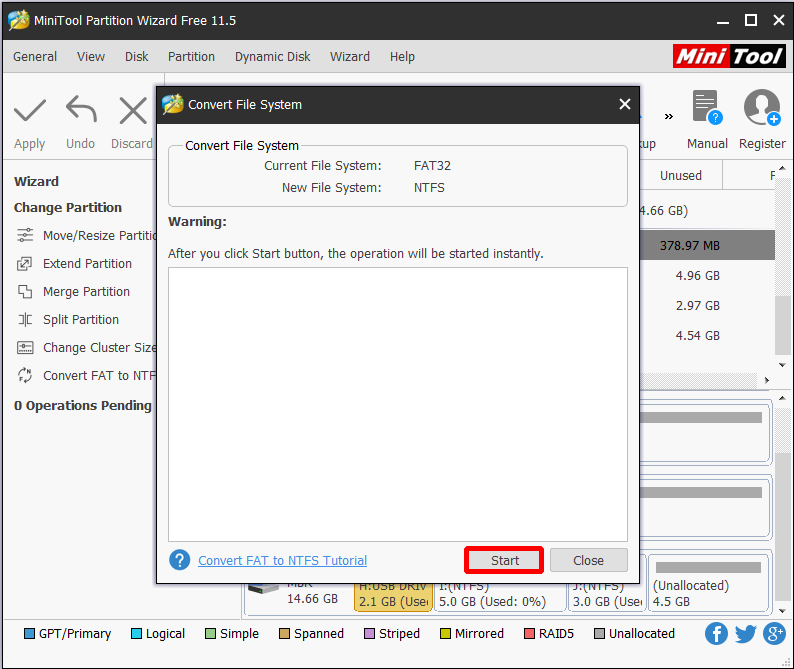Click the blue question mark help icon
The height and width of the screenshot is (669, 794).
pyautogui.click(x=179, y=560)
